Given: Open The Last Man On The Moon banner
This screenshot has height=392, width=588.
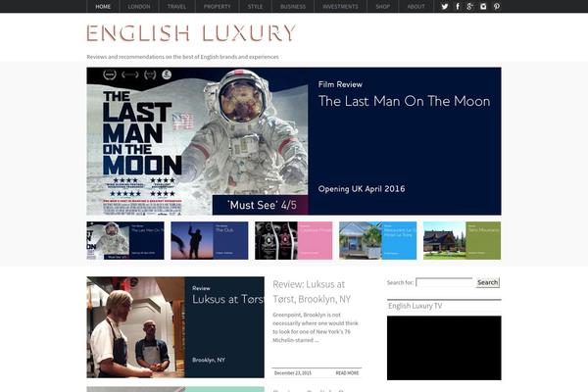Looking at the screenshot, I should (x=294, y=141).
